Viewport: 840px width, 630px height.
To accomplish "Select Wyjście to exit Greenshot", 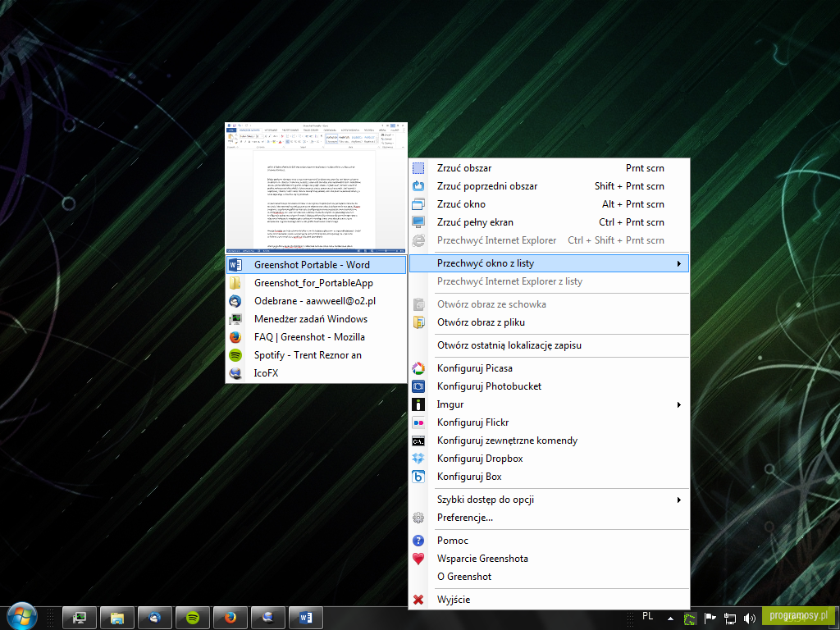I will pos(549,600).
